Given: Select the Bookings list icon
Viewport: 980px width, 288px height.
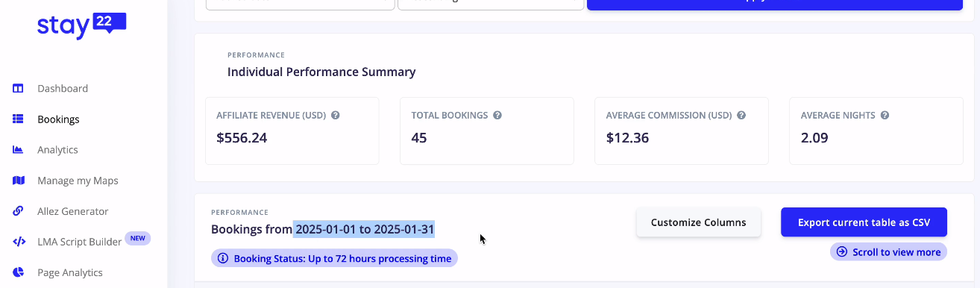Looking at the screenshot, I should click(19, 119).
